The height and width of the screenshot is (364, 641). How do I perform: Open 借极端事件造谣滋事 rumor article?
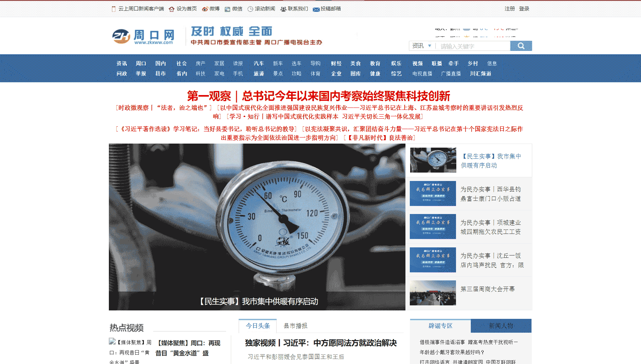469,342
